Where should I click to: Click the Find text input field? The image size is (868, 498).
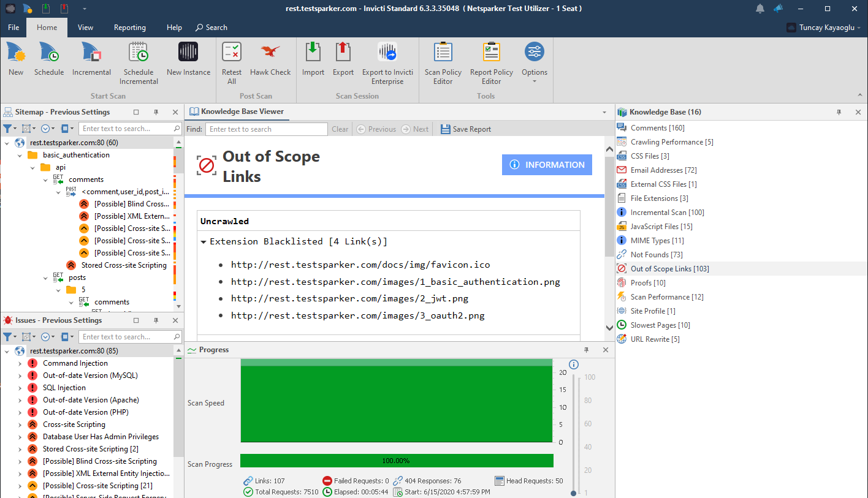point(267,129)
